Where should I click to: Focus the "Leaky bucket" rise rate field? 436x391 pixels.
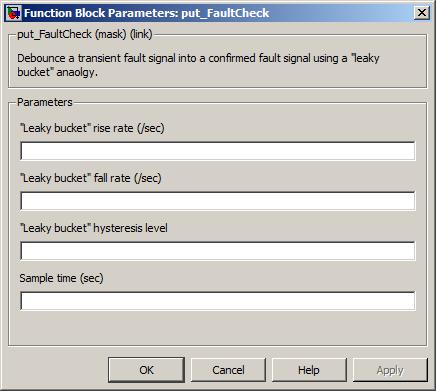click(x=218, y=151)
